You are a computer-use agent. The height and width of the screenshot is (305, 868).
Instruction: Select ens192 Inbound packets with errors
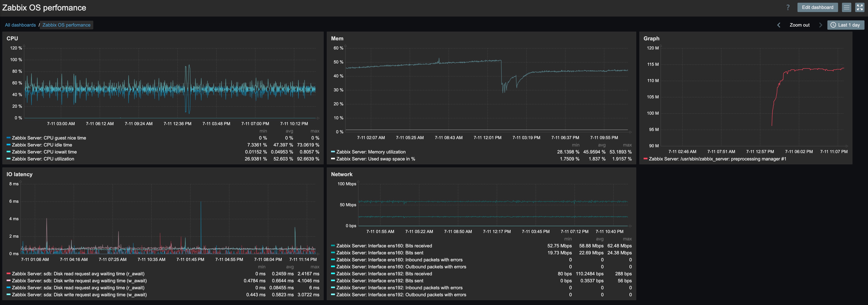point(399,288)
